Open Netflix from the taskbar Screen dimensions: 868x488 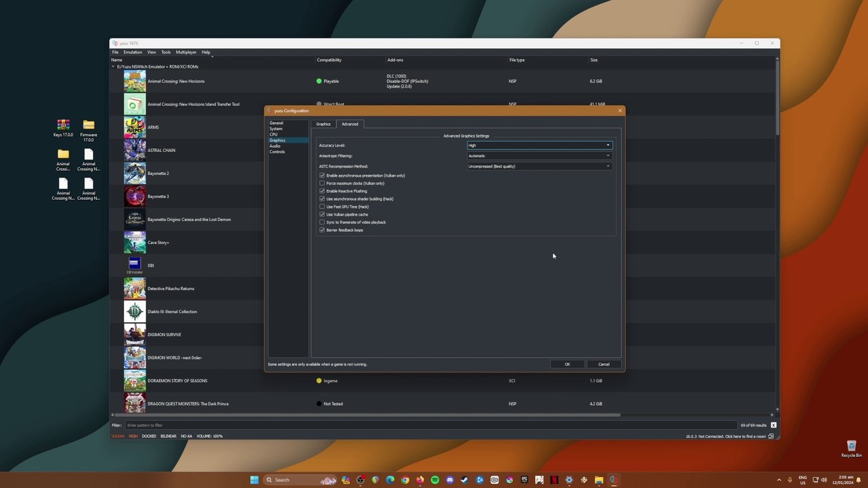click(x=554, y=480)
